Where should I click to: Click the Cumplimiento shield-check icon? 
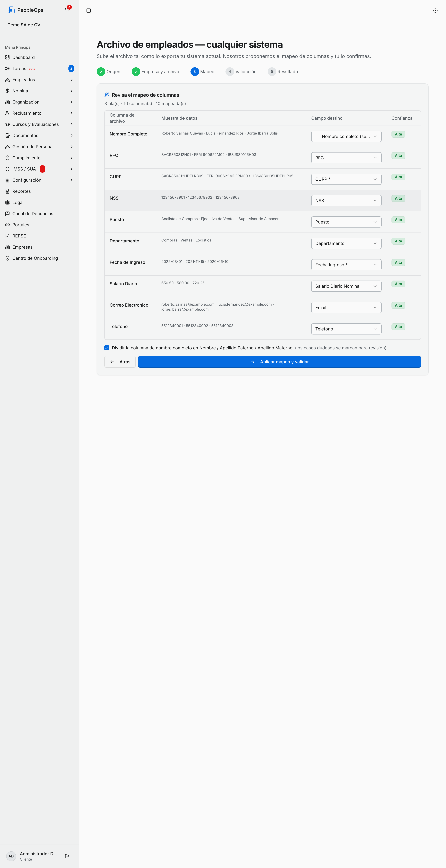[x=7, y=158]
